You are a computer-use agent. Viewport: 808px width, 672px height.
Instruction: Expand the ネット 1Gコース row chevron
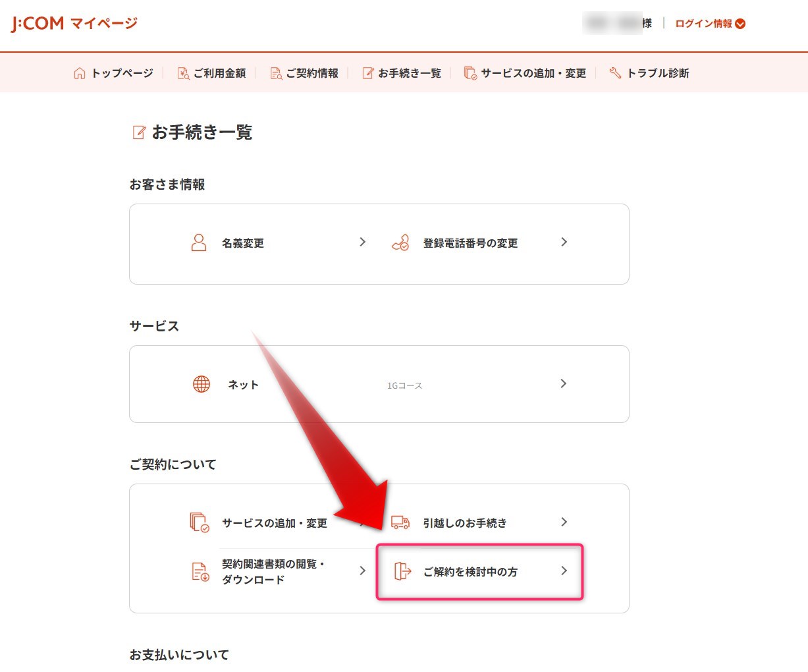[x=563, y=383]
